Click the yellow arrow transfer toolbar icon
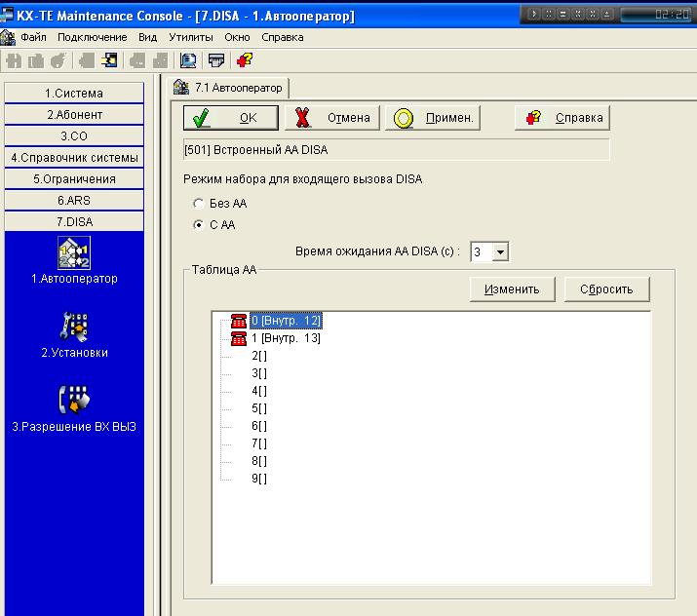Image resolution: width=697 pixels, height=616 pixels. [109, 60]
